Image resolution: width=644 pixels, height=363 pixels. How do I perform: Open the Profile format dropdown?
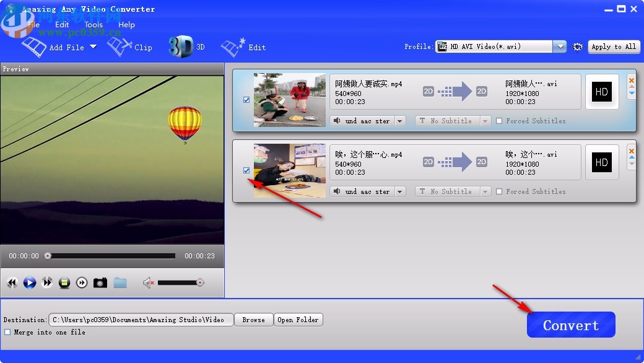tap(560, 46)
